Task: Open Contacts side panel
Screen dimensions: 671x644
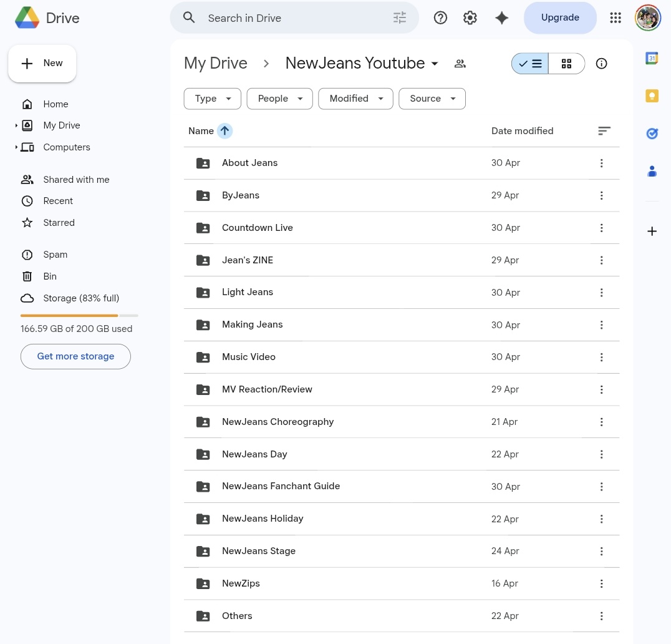Action: pyautogui.click(x=652, y=171)
